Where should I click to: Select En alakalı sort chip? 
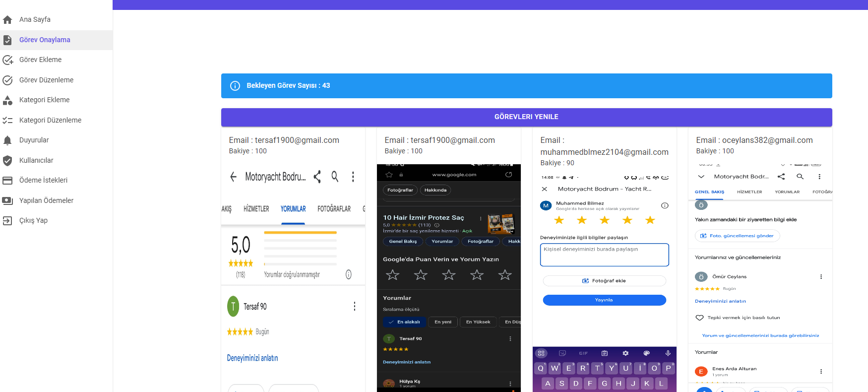(x=404, y=322)
